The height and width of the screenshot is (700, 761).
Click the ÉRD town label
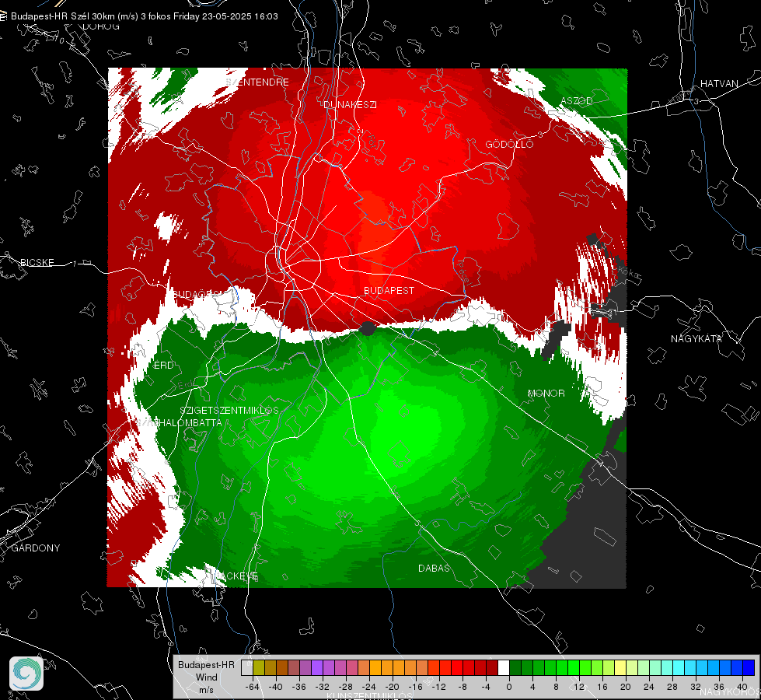pos(163,366)
